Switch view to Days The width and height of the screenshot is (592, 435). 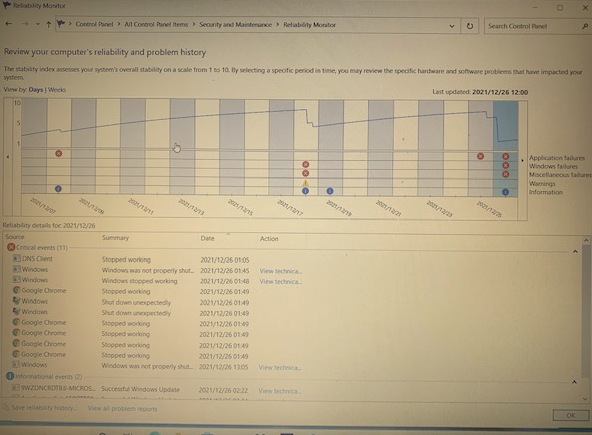pos(36,89)
